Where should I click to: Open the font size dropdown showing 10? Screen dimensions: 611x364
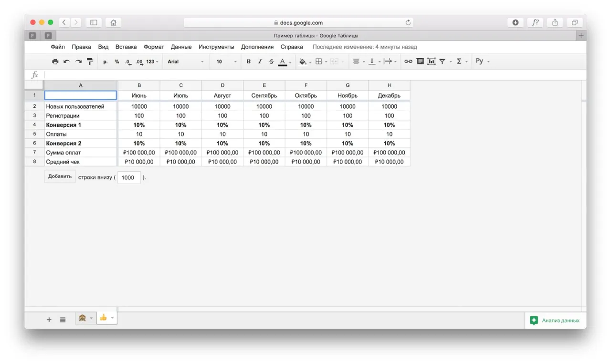pyautogui.click(x=226, y=62)
